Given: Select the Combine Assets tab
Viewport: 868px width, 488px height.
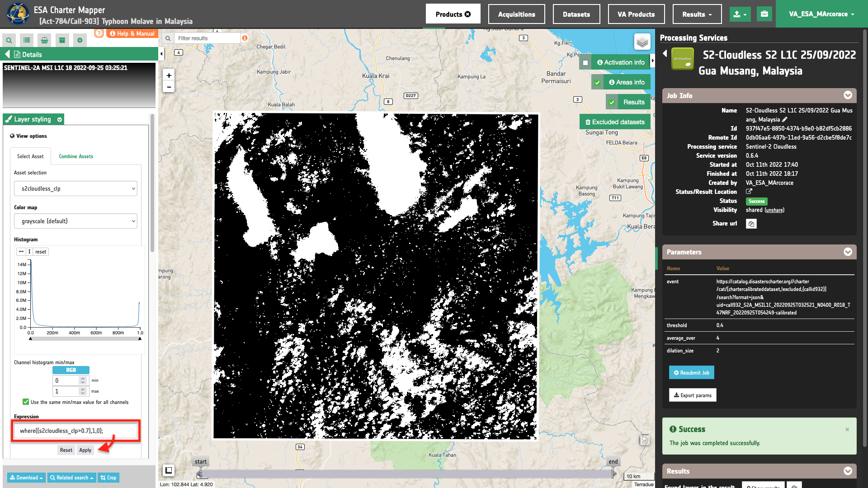Looking at the screenshot, I should pyautogui.click(x=76, y=156).
